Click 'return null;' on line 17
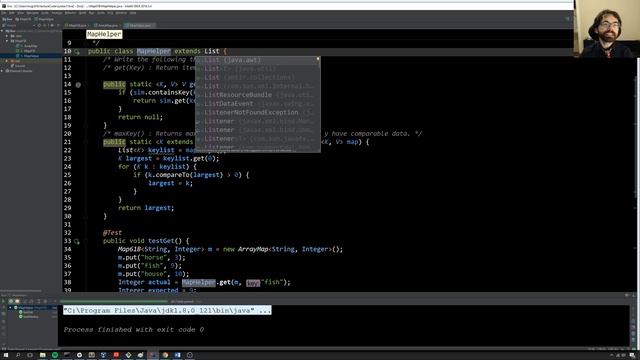Viewport: 640px width, 360px height. (x=140, y=117)
